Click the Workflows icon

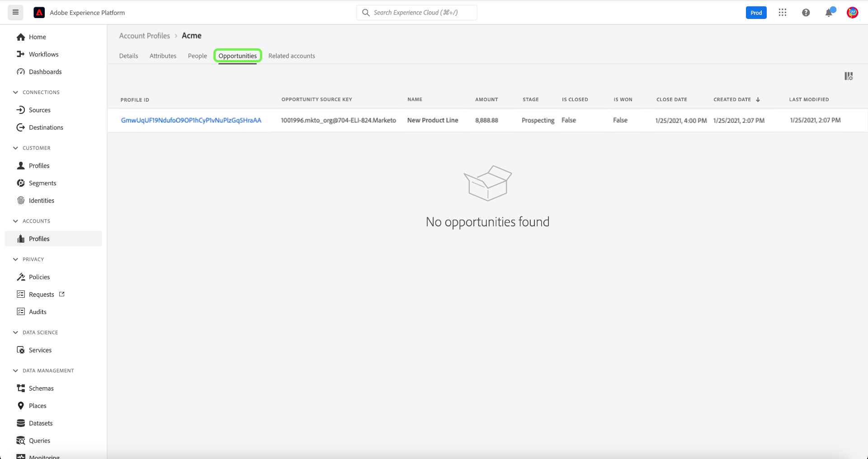pyautogui.click(x=21, y=54)
